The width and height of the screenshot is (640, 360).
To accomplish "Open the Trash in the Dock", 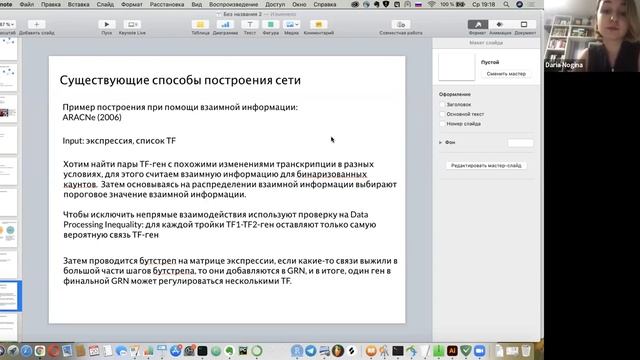I will (x=526, y=351).
